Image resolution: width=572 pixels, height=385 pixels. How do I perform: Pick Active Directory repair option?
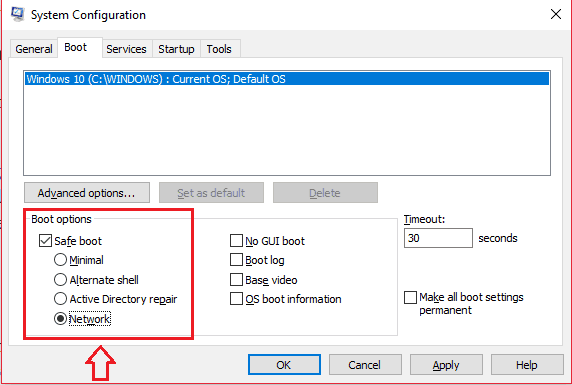60,299
